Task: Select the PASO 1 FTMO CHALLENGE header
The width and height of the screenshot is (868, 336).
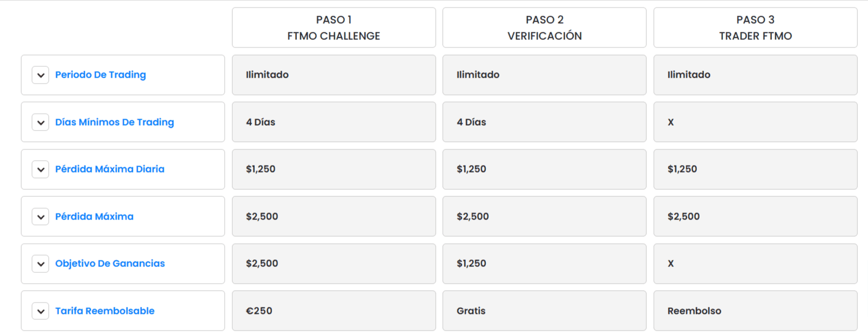Action: [x=334, y=28]
